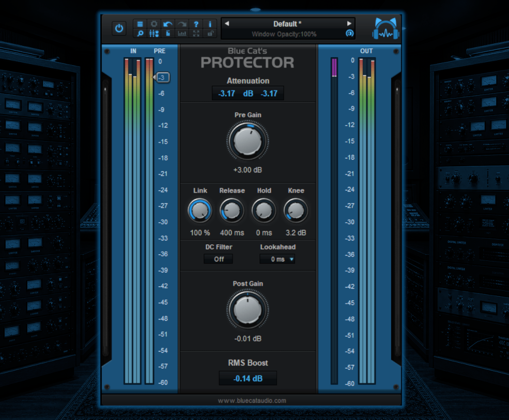
Task: Click the RMS Boost -0.14 dB readout
Action: [x=248, y=379]
